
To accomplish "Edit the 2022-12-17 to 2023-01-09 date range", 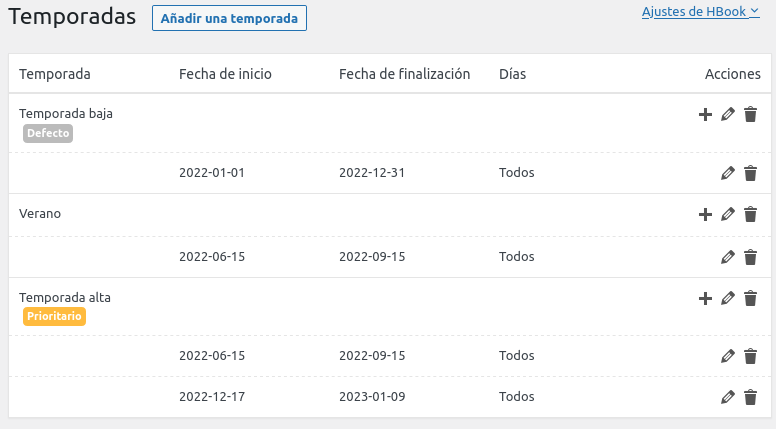I will [728, 397].
